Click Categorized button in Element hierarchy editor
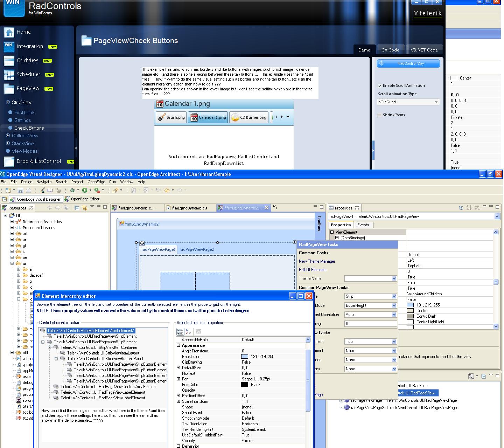This screenshot has height=448, width=504. (x=180, y=332)
